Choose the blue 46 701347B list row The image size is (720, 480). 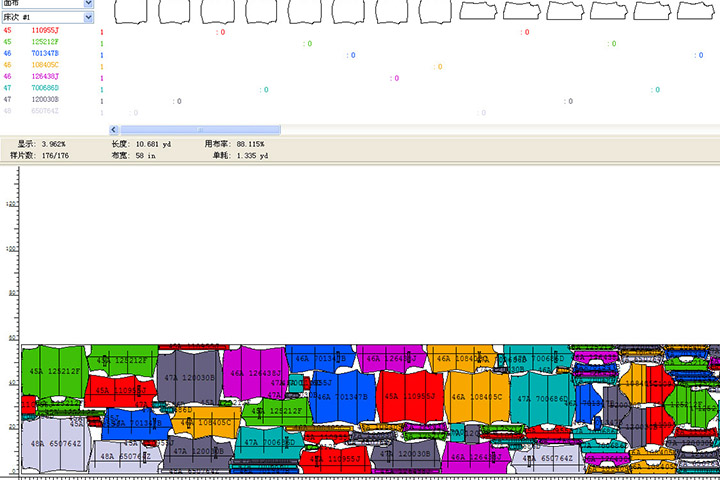click(47, 54)
